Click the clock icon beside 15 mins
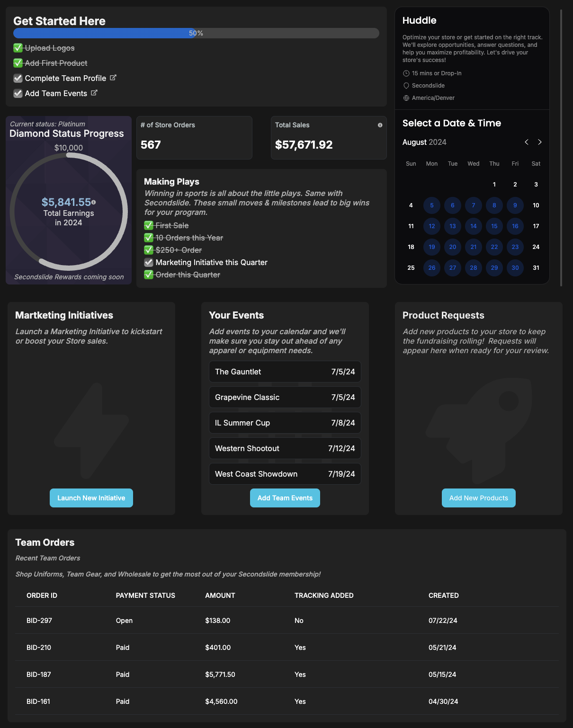 pyautogui.click(x=406, y=73)
